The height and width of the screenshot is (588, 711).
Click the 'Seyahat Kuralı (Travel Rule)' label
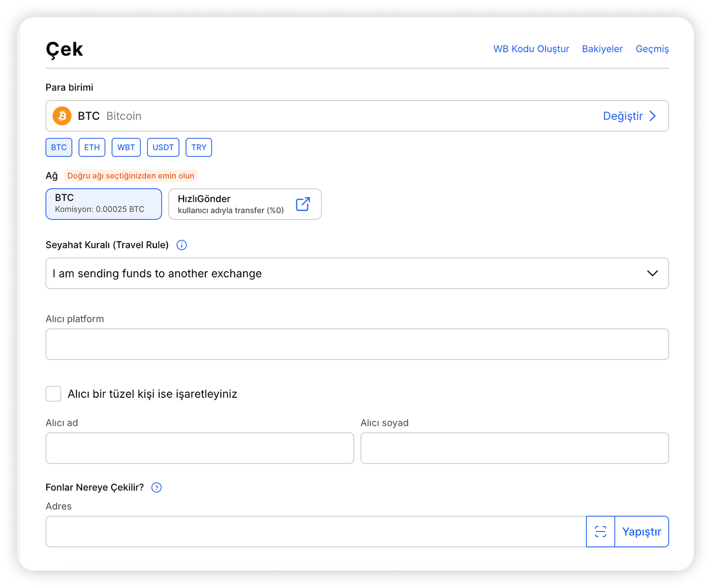tap(107, 245)
